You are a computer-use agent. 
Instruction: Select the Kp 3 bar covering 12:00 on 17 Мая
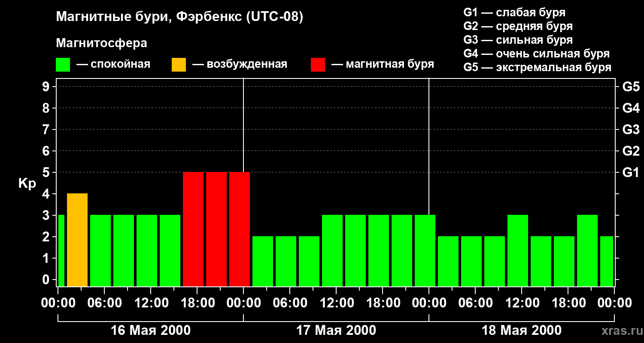pyautogui.click(x=332, y=251)
